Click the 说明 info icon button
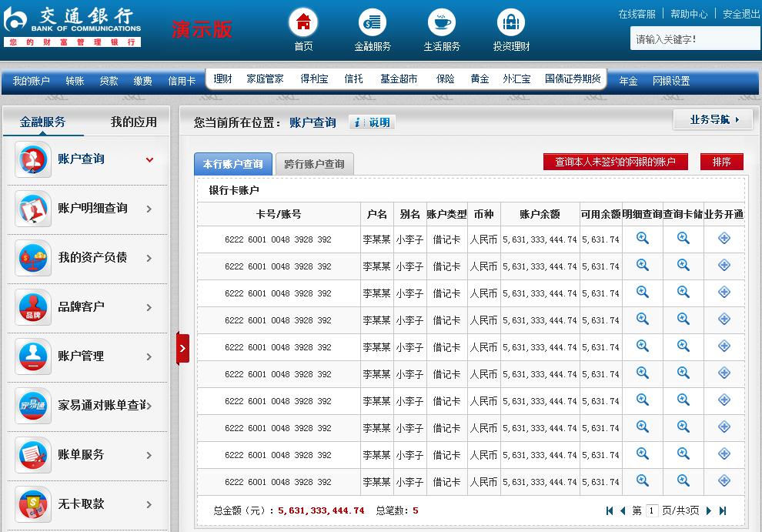This screenshot has height=532, width=762. click(372, 122)
